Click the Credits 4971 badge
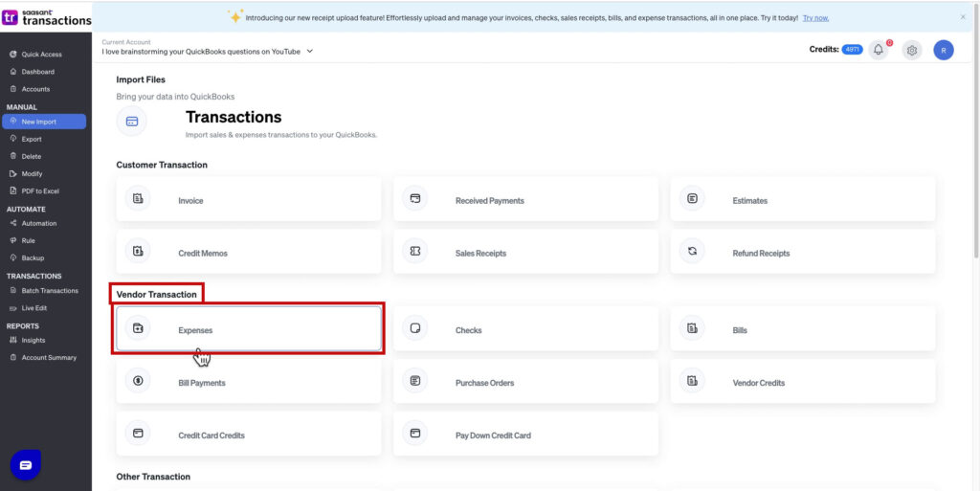Viewport: 980px width, 491px height. [852, 50]
